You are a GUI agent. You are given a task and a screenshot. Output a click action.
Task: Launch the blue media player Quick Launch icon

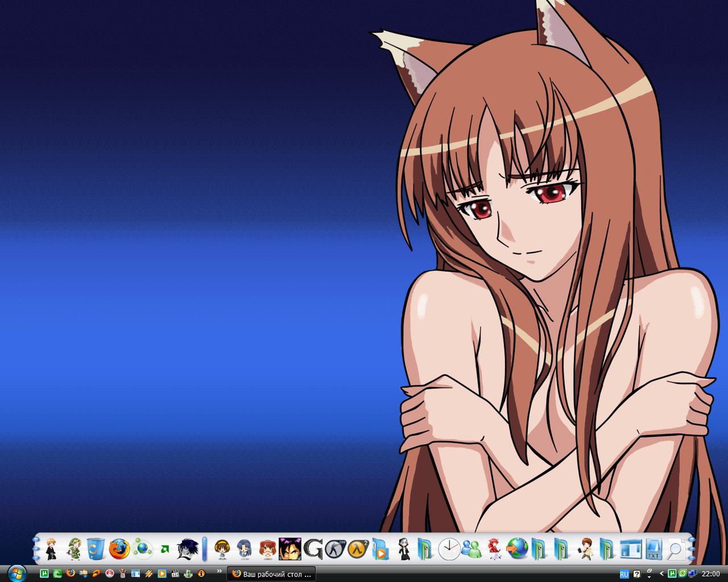point(162,573)
